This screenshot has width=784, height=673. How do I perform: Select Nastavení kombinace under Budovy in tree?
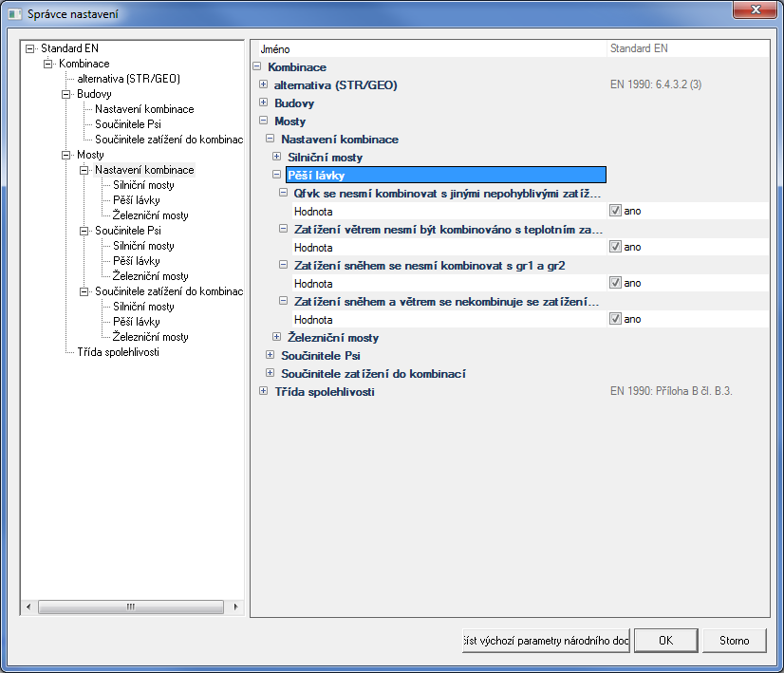point(144,109)
